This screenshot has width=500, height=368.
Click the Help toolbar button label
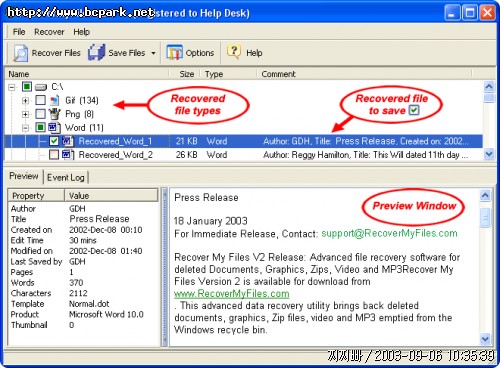click(x=254, y=53)
